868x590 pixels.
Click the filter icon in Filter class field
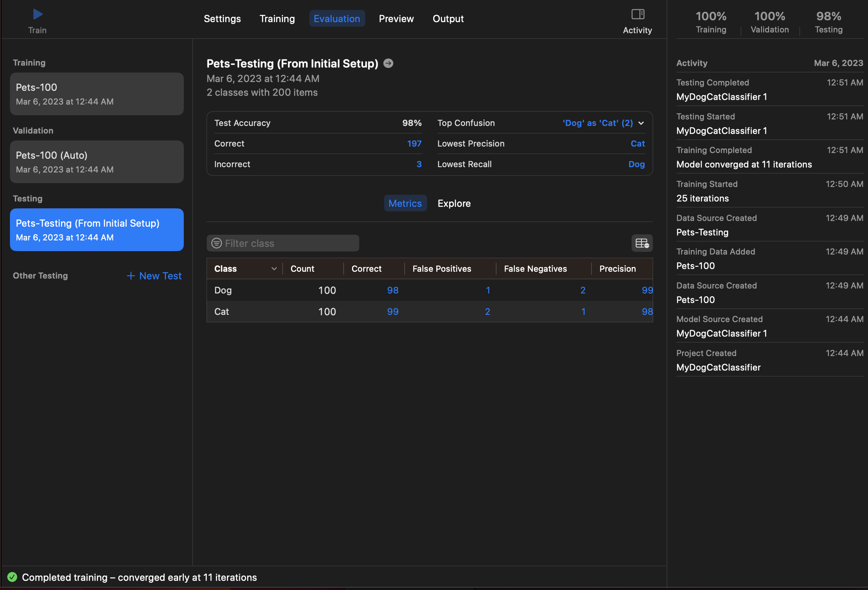[x=217, y=243]
